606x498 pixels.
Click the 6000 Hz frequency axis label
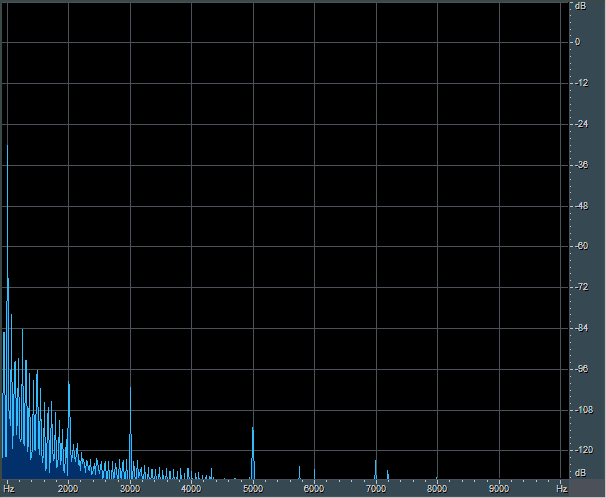coord(314,489)
